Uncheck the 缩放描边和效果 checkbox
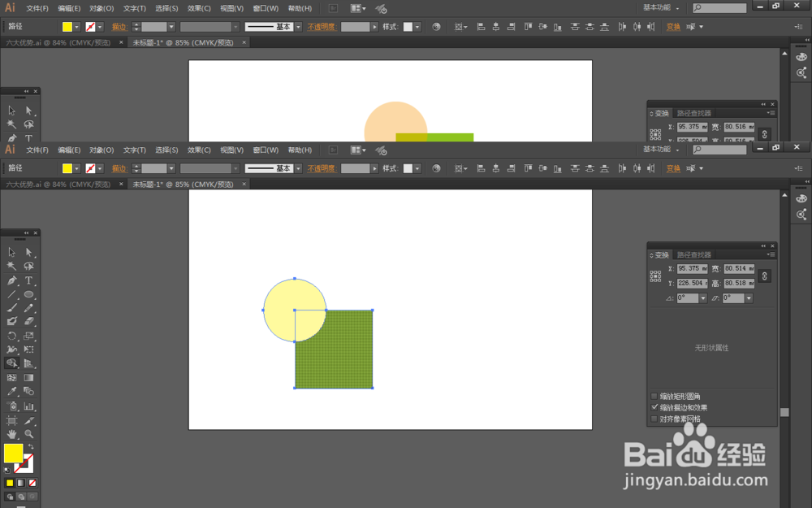The height and width of the screenshot is (508, 812). pos(654,407)
